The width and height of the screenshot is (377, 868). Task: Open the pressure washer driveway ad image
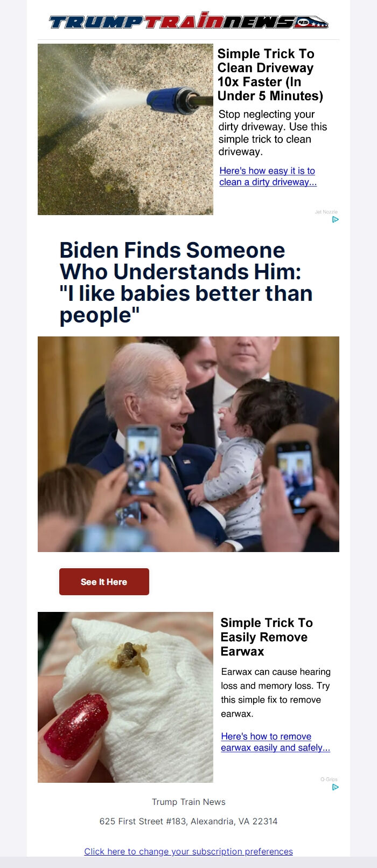click(125, 129)
